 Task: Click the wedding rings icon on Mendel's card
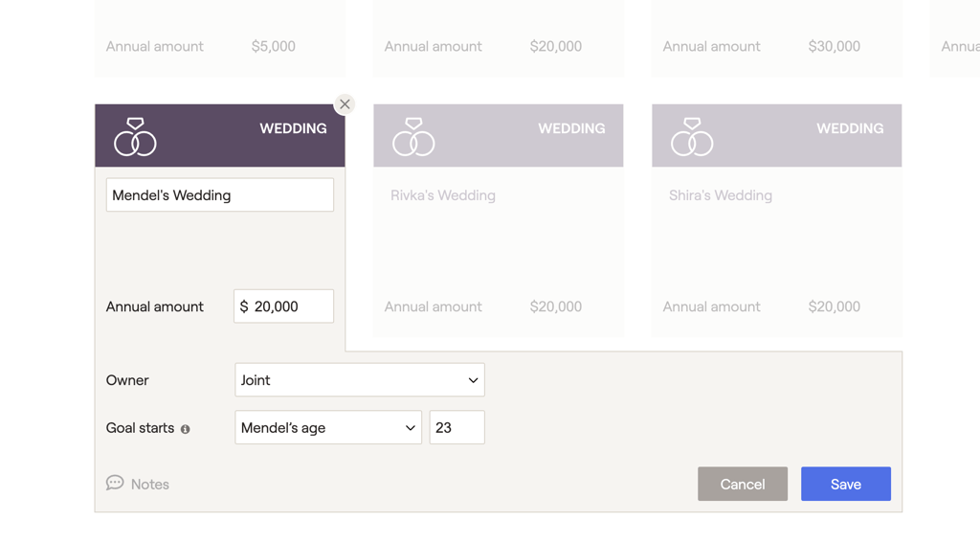pos(135,137)
